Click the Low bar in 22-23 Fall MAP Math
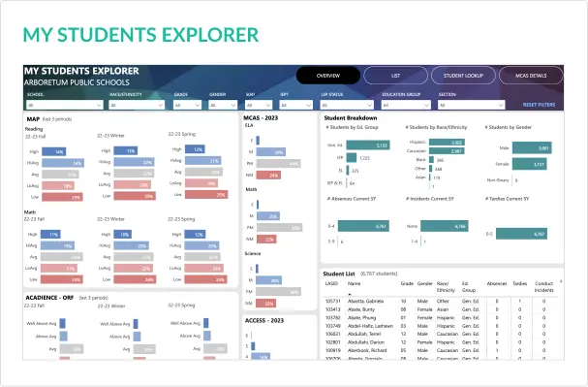This screenshot has height=387, width=588. 62,279
